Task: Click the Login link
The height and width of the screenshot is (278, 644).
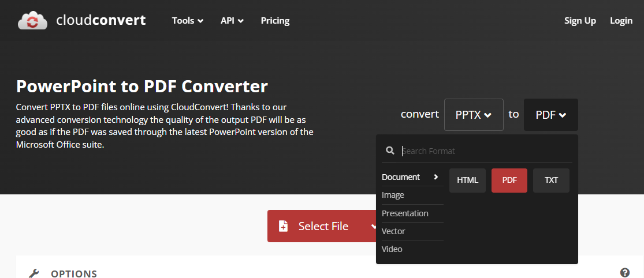Action: click(x=621, y=21)
